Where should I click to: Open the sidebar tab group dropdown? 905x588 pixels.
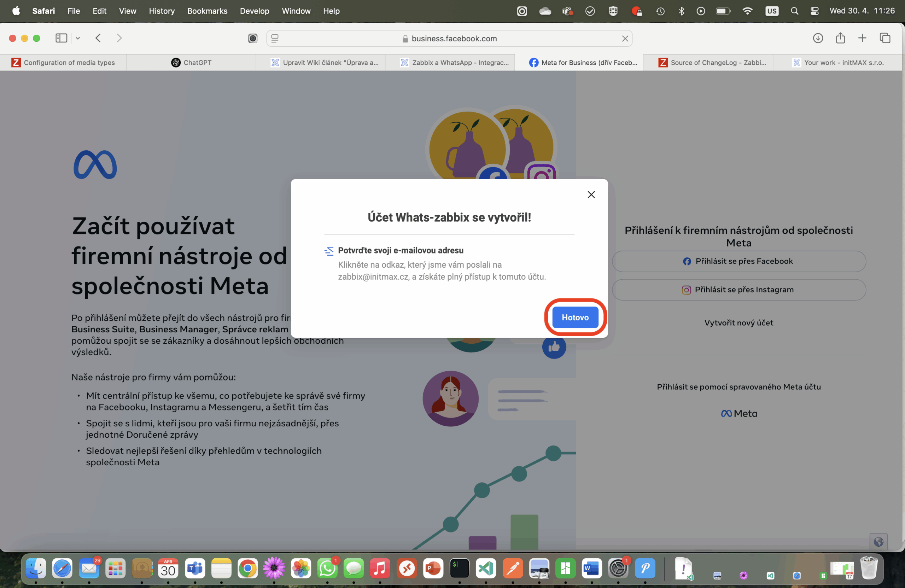tap(77, 38)
